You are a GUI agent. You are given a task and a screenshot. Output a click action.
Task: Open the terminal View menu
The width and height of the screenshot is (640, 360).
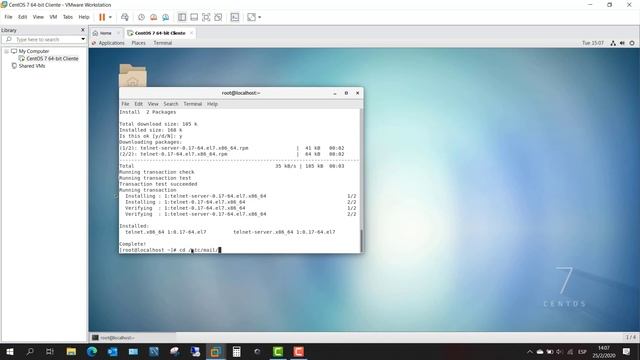153,104
